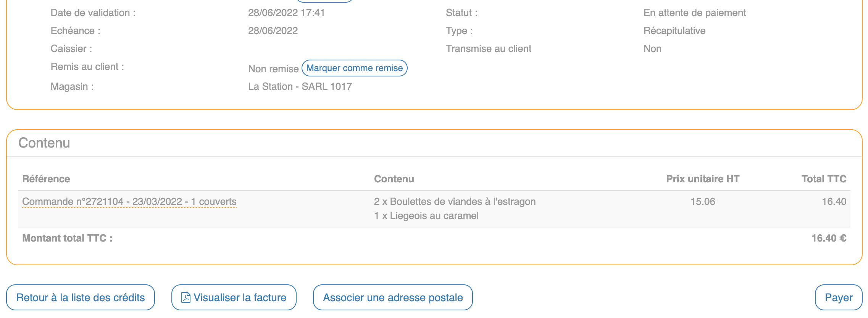Click the Référence column header
Screen dimensions: 868x318
tap(46, 179)
